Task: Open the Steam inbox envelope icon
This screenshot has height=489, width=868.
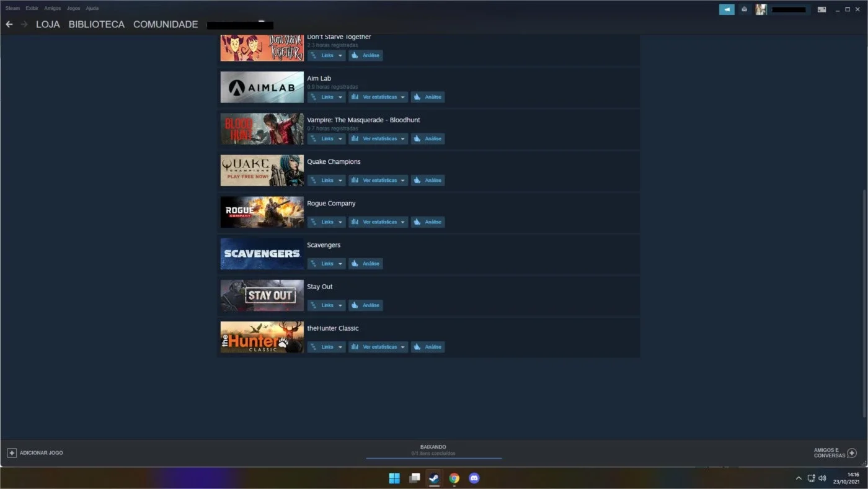Action: tap(744, 9)
